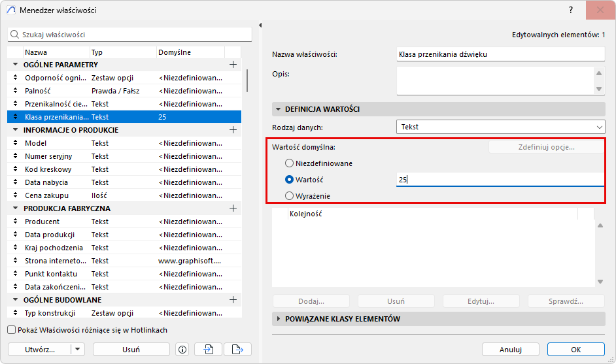The image size is (616, 364).
Task: Open the Rodzaj danych dropdown
Action: pos(500,127)
